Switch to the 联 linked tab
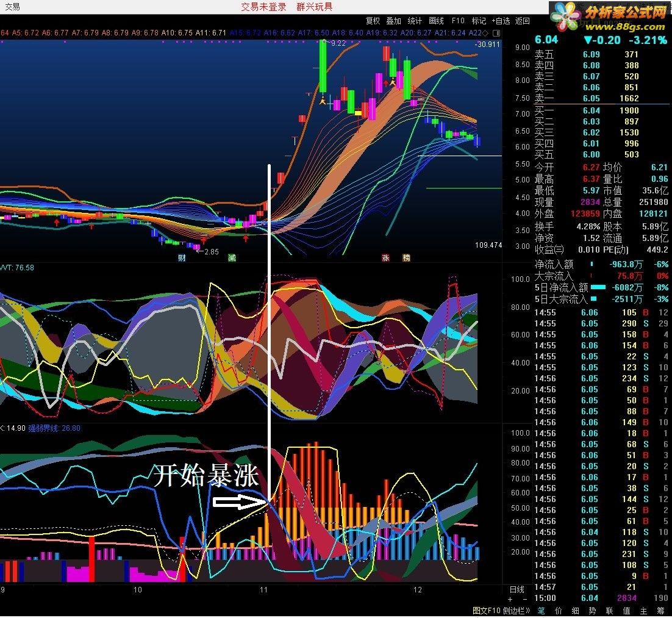672x618 pixels. [609, 610]
